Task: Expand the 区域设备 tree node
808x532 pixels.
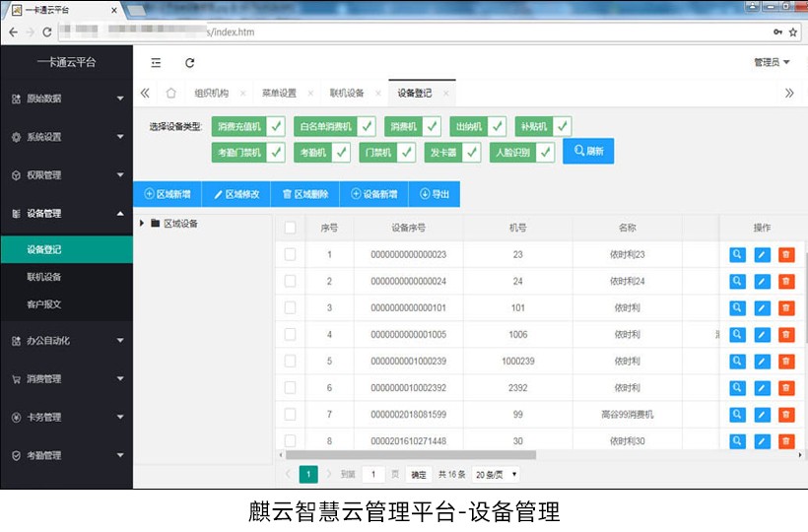Action: 142,224
